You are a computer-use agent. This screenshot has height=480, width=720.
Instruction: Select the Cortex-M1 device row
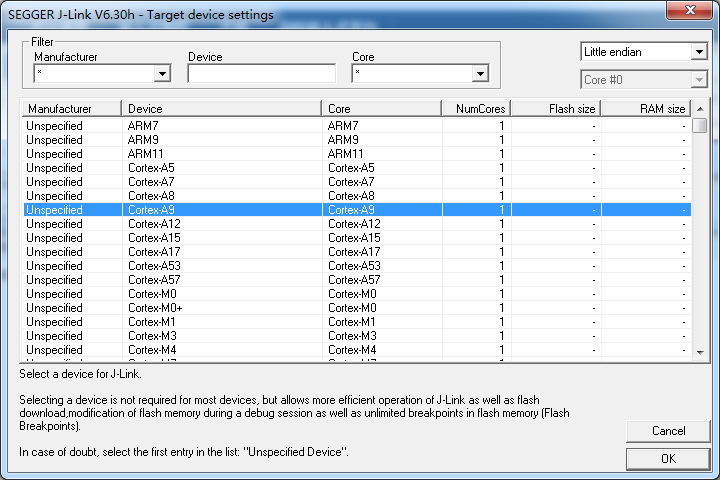[357, 322]
